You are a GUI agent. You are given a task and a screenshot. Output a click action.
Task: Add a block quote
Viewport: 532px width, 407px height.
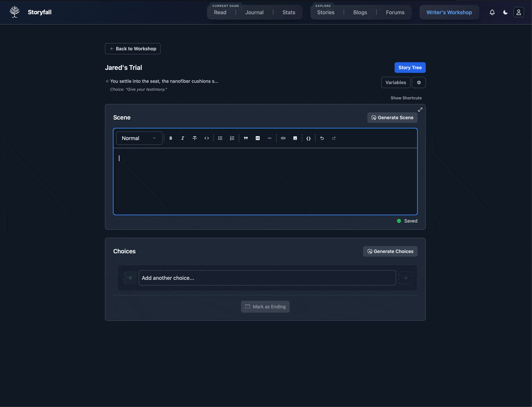[246, 138]
